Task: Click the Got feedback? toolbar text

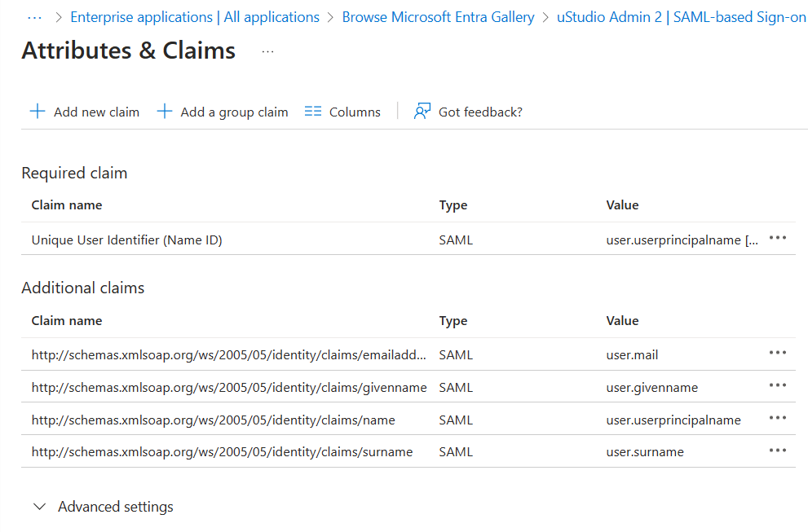Action: click(480, 112)
